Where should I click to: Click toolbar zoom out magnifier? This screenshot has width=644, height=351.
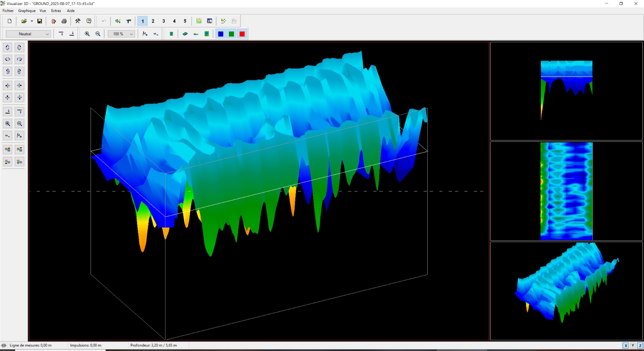(x=98, y=34)
